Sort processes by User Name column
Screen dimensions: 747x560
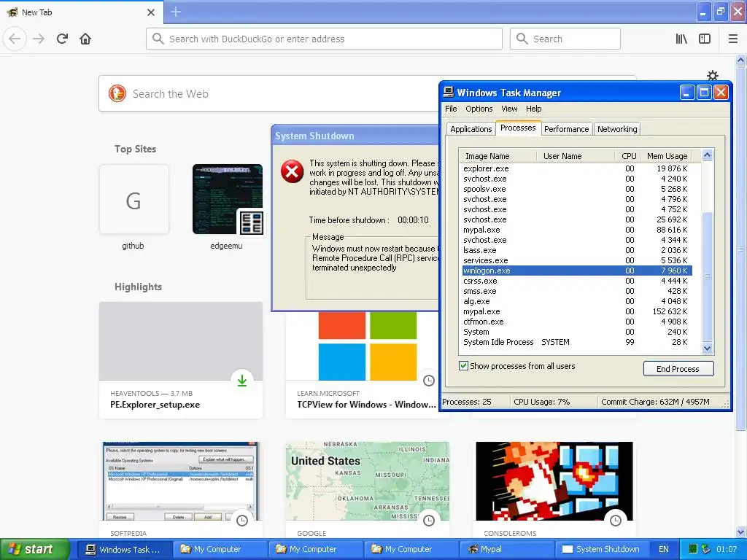[576, 156]
